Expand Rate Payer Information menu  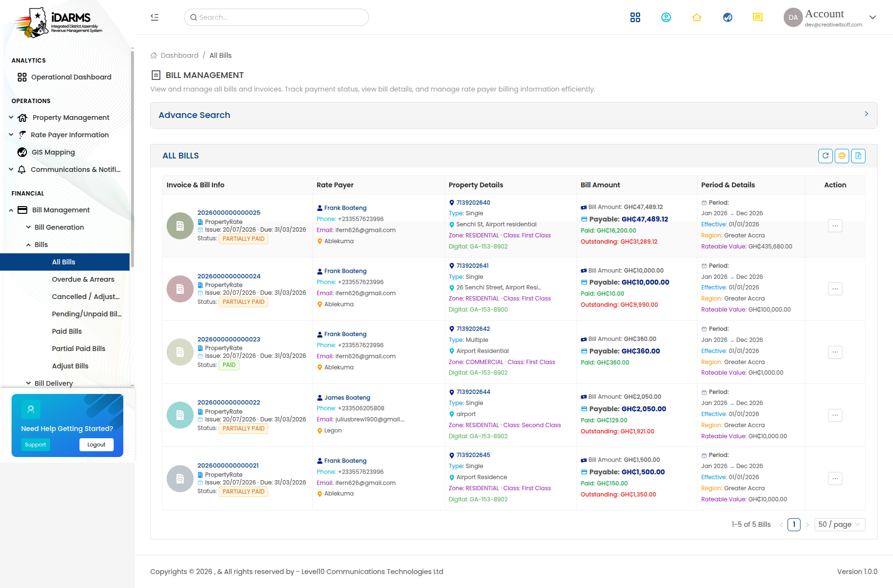coord(66,135)
